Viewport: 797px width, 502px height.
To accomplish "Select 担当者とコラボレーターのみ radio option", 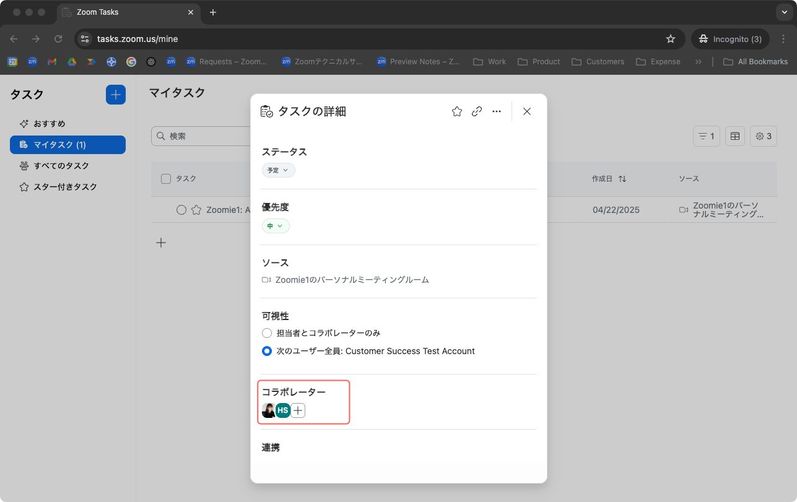I will click(267, 332).
